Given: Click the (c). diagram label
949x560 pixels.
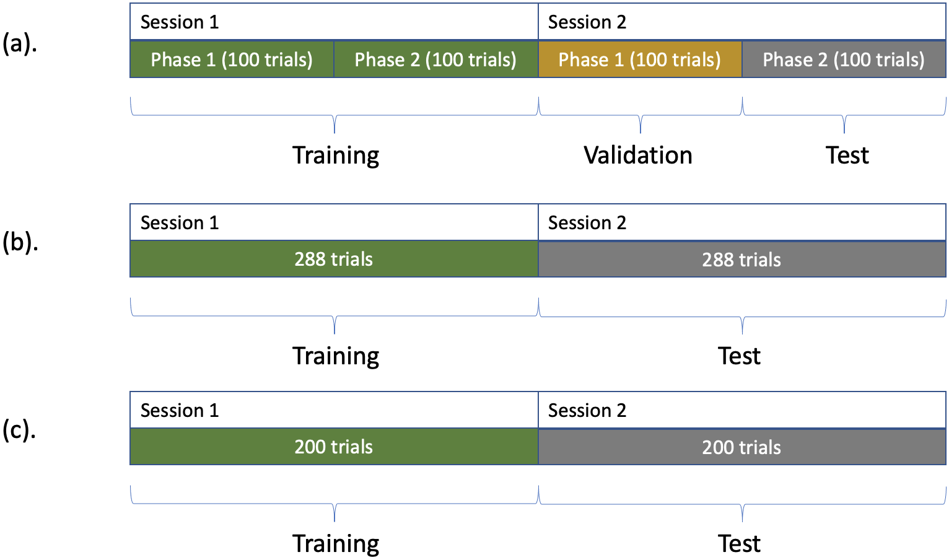Looking at the screenshot, I should 20,429.
